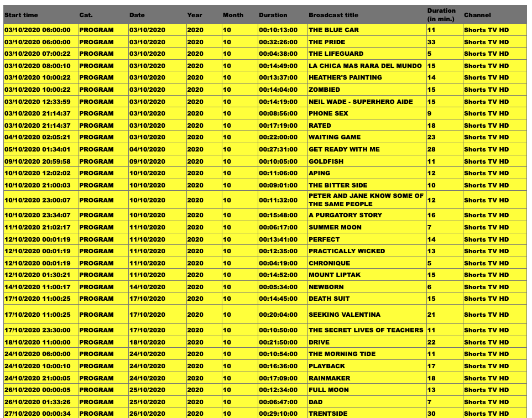
Task: Select the 'LA CHICA MAS RARA DEL MUNDO' cell
Action: click(365, 66)
